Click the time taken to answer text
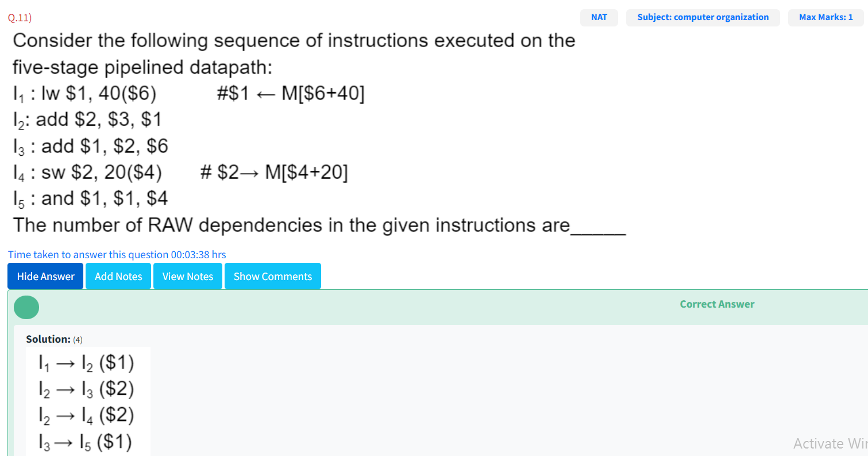The height and width of the screenshot is (456, 868). (117, 254)
